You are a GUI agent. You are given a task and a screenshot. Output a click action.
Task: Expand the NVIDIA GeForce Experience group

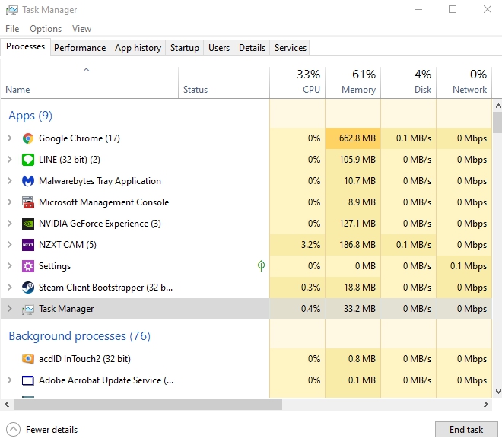10,224
